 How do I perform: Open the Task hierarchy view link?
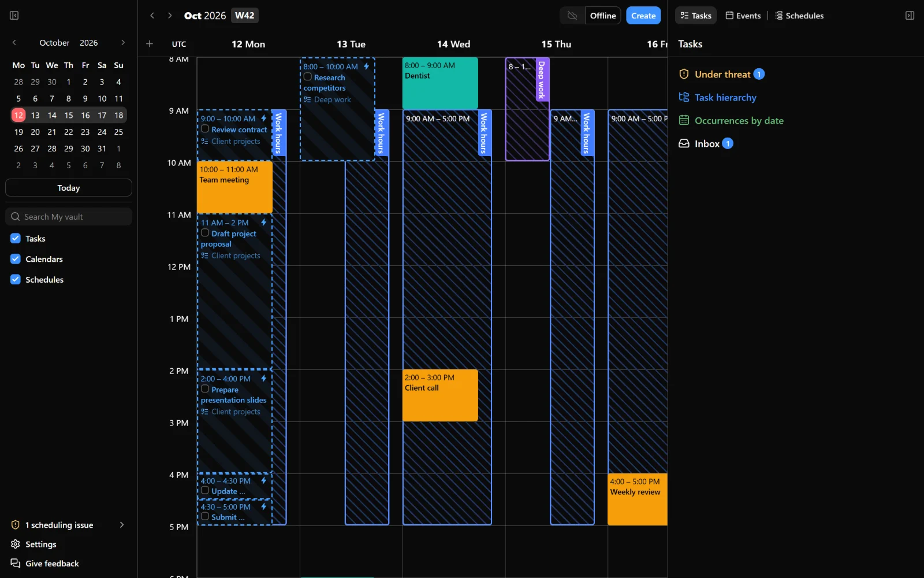point(725,98)
